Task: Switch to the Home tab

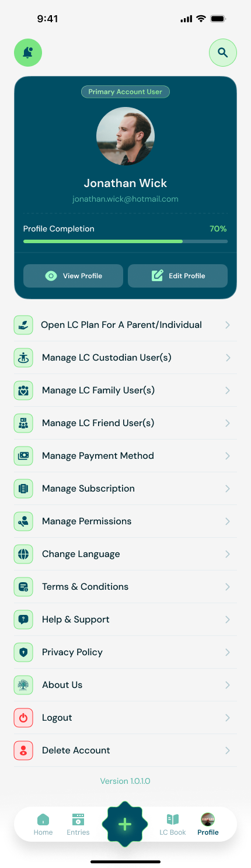Action: 43,824
